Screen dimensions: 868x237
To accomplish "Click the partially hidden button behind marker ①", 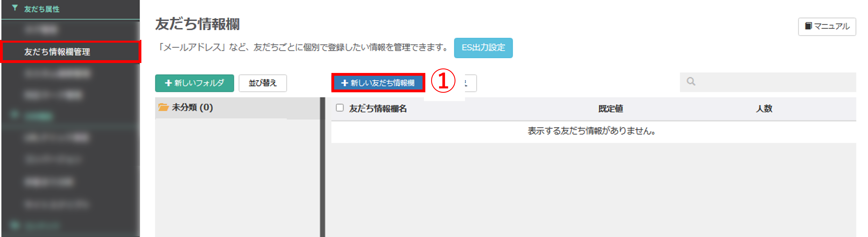I will (470, 83).
